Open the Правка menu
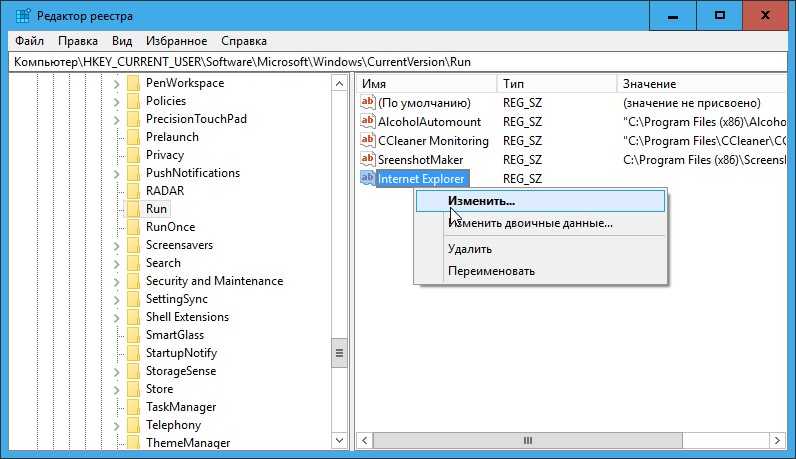796x459 pixels. 78,41
